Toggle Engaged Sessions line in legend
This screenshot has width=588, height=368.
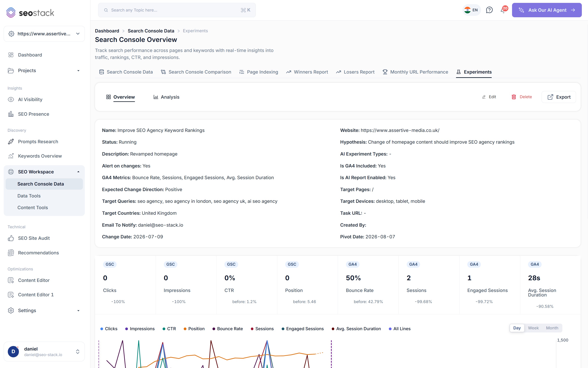pyautogui.click(x=303, y=329)
